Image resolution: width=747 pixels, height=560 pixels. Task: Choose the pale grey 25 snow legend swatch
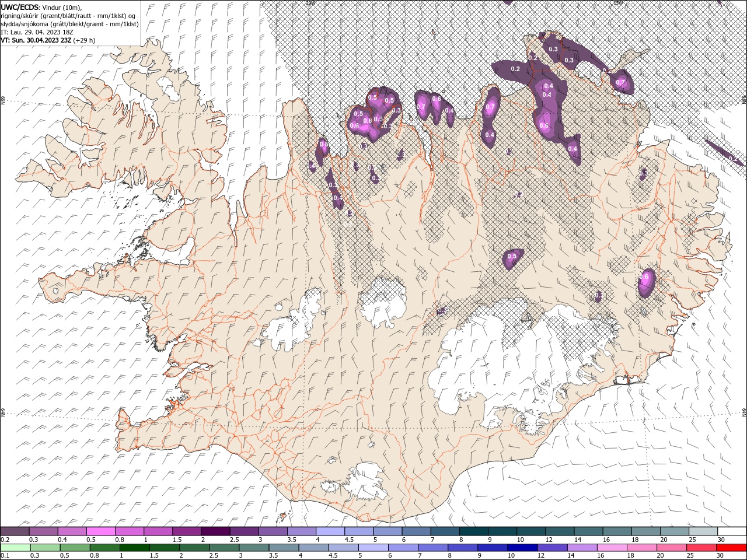click(x=703, y=531)
